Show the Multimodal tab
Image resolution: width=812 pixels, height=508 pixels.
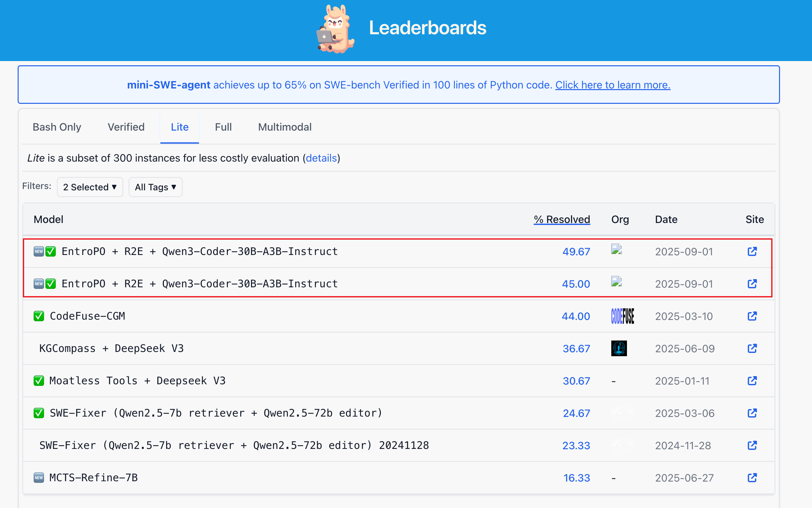tap(285, 127)
